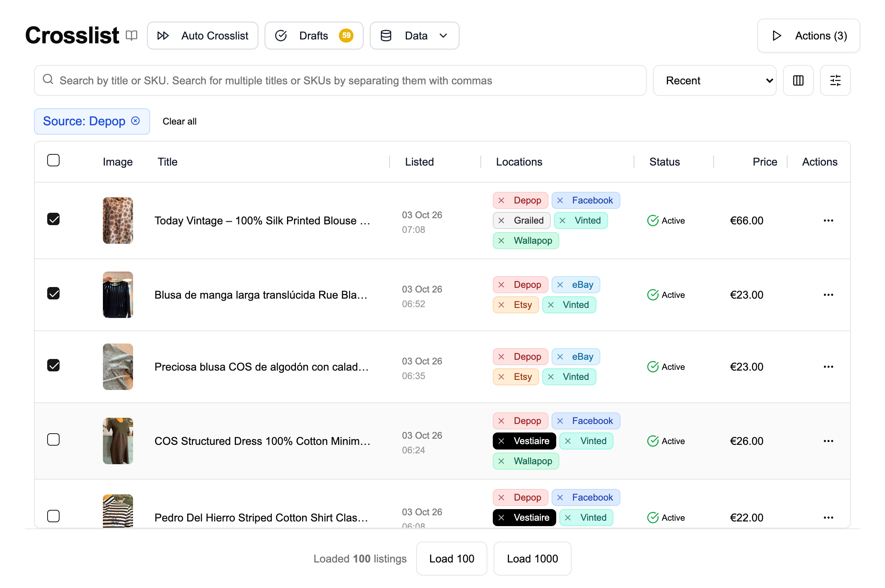Check the Pedro Del Hierro shirt checkbox
The image size is (885, 588).
click(53, 516)
